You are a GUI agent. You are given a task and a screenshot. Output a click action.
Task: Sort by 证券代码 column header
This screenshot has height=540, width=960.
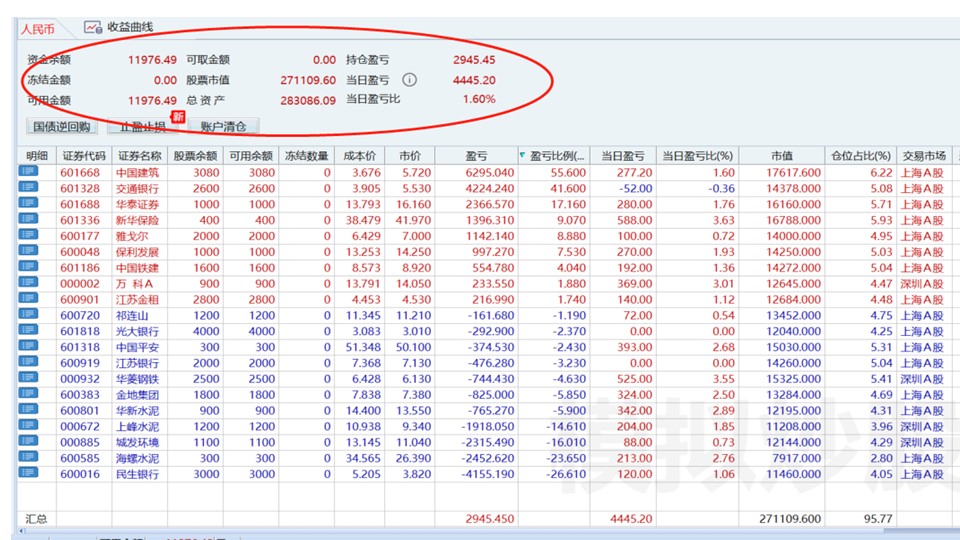(x=84, y=156)
